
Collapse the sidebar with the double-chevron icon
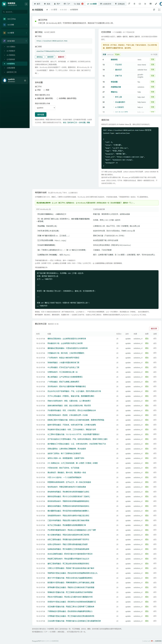click(26, 4)
